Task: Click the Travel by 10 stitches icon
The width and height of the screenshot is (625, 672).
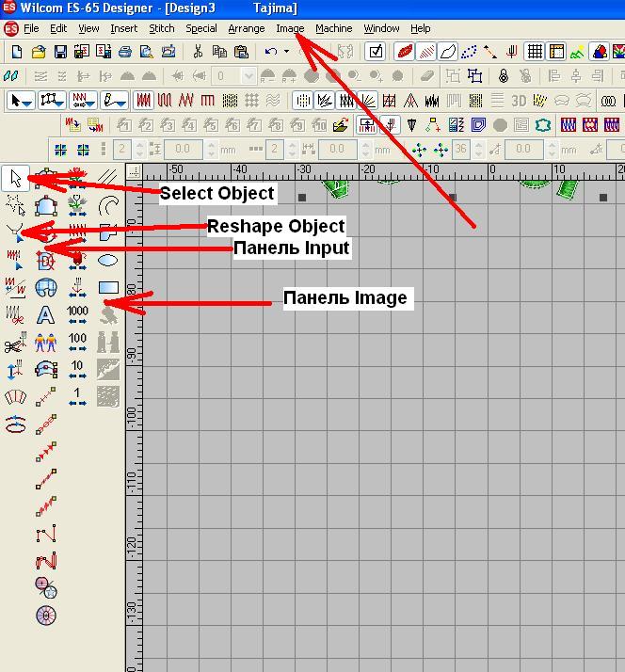Action: [77, 370]
